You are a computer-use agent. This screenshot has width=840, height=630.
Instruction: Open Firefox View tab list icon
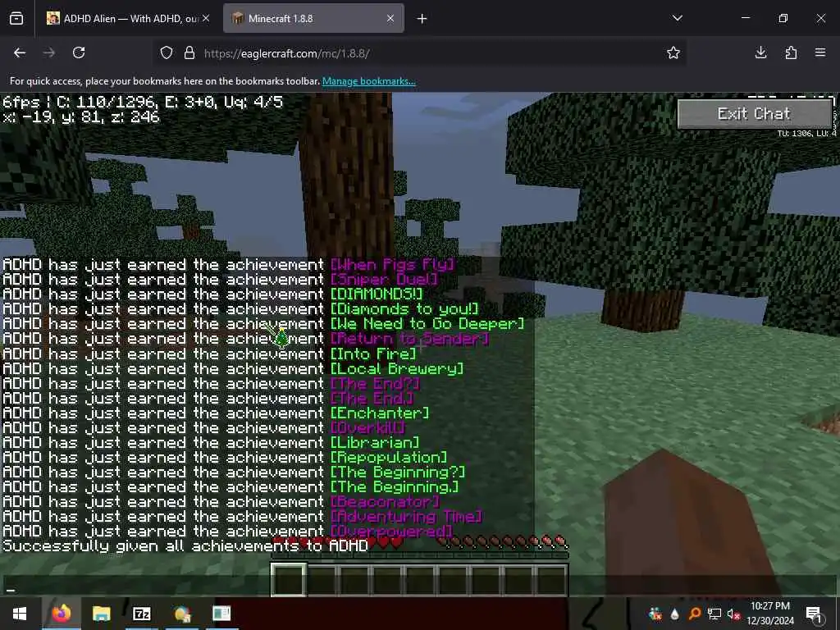pos(16,18)
